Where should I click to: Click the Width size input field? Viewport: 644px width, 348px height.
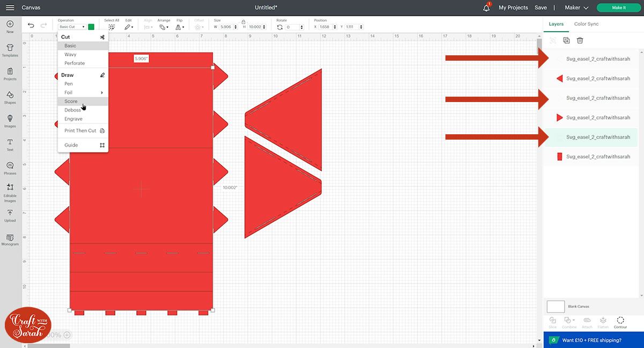pyautogui.click(x=226, y=27)
